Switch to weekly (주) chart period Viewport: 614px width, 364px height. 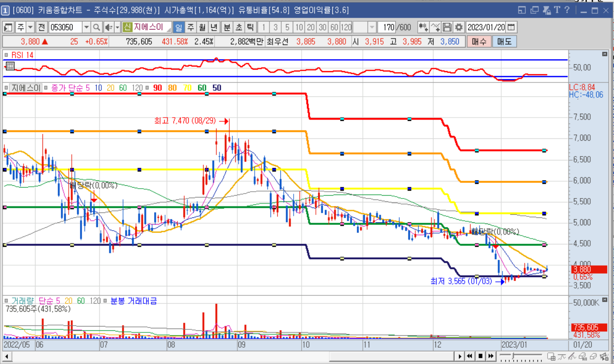[190, 27]
